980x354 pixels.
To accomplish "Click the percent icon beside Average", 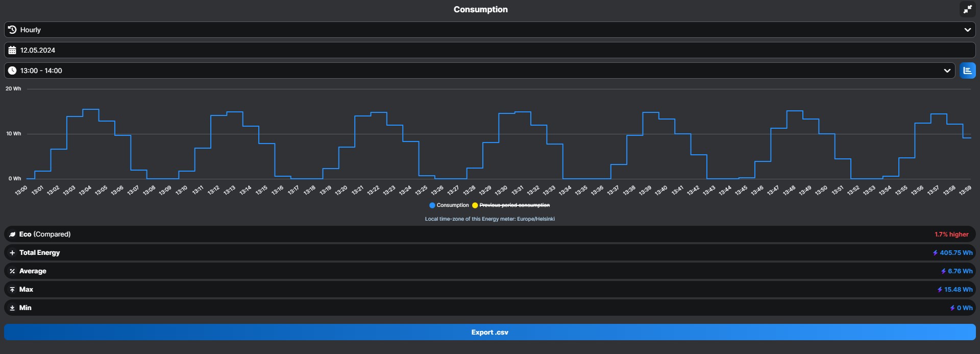I will (x=12, y=271).
